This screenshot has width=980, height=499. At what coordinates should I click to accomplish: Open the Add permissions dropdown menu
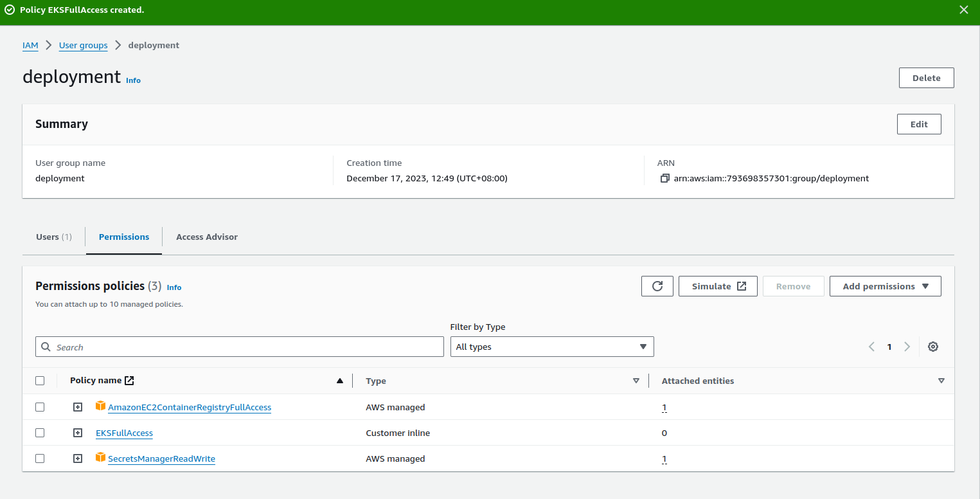(885, 286)
